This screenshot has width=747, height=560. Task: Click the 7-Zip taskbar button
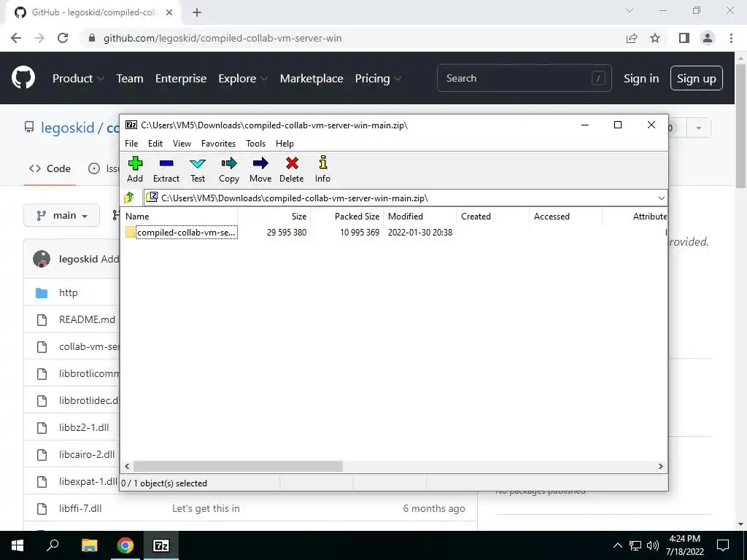pyautogui.click(x=160, y=545)
